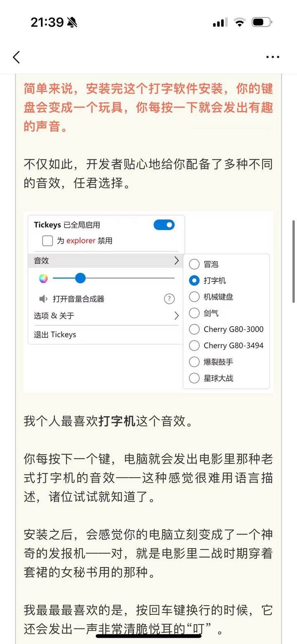Image resolution: width=297 pixels, height=644 pixels.
Task: Tap the battery status icon
Action: (262, 22)
